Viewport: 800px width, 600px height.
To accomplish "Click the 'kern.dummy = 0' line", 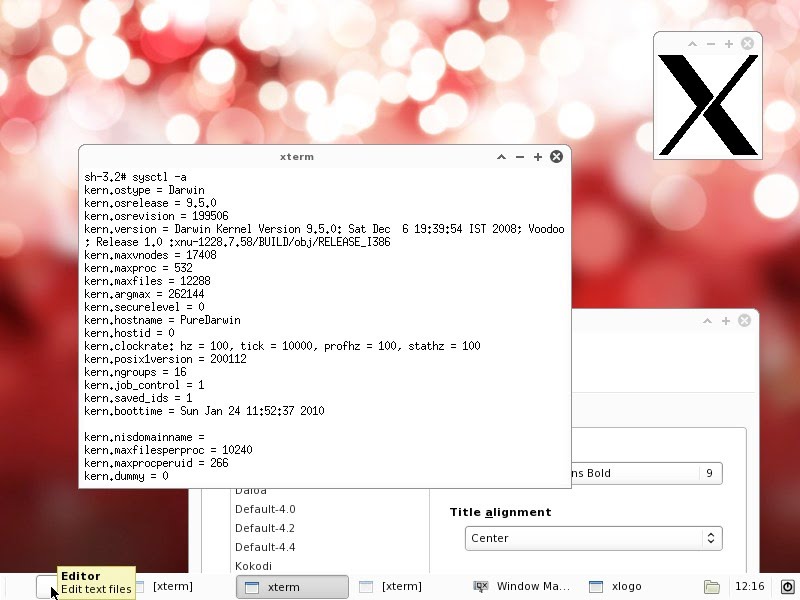I will coord(126,477).
